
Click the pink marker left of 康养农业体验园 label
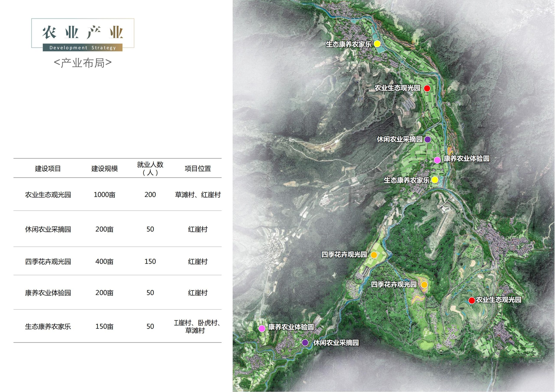262,328
